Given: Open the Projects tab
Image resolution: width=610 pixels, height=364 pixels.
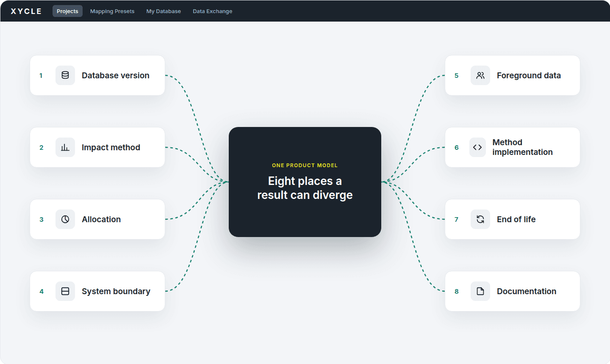Looking at the screenshot, I should (67, 11).
